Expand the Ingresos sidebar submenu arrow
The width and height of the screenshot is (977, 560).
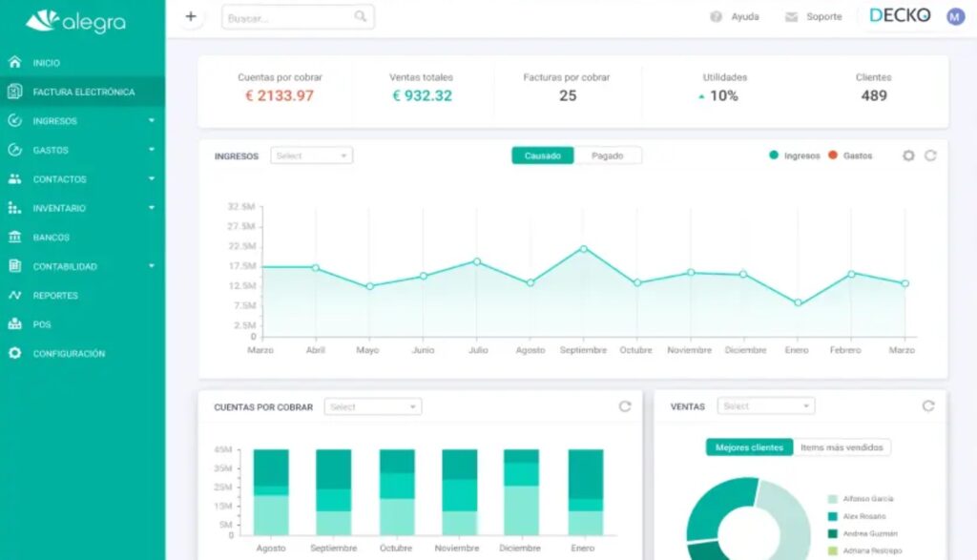(152, 120)
